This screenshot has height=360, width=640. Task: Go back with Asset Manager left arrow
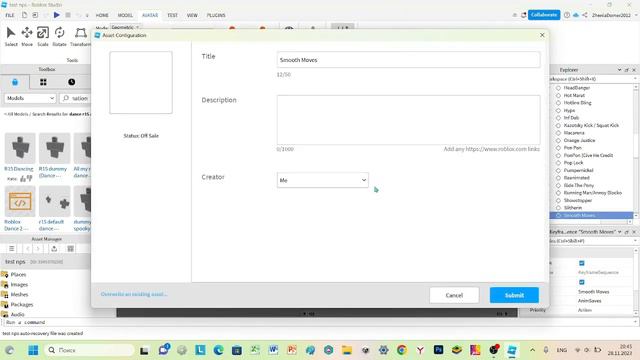pos(27,249)
